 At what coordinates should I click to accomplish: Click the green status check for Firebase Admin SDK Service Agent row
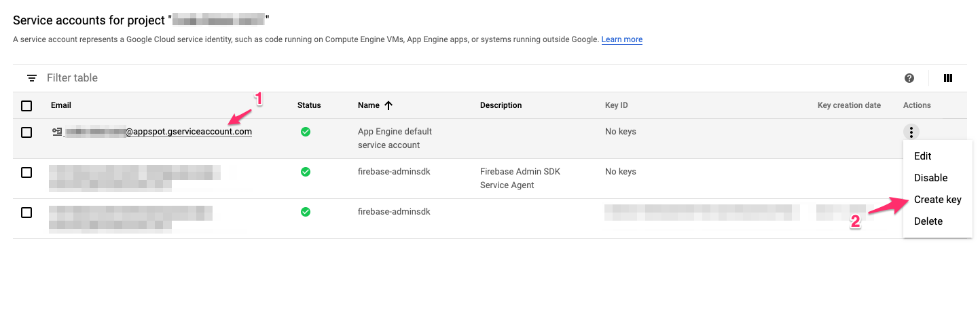306,172
